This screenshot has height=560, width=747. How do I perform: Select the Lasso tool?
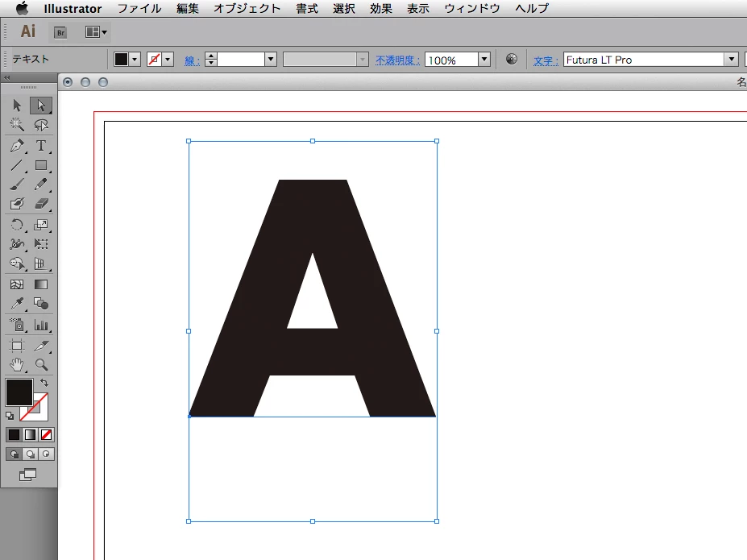pos(41,125)
